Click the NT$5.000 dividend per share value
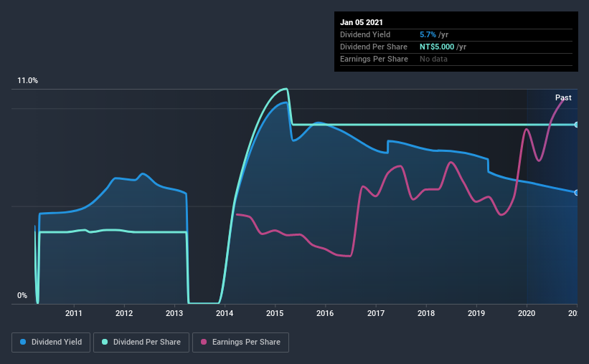Screen dimensions: 589x364 437,47
